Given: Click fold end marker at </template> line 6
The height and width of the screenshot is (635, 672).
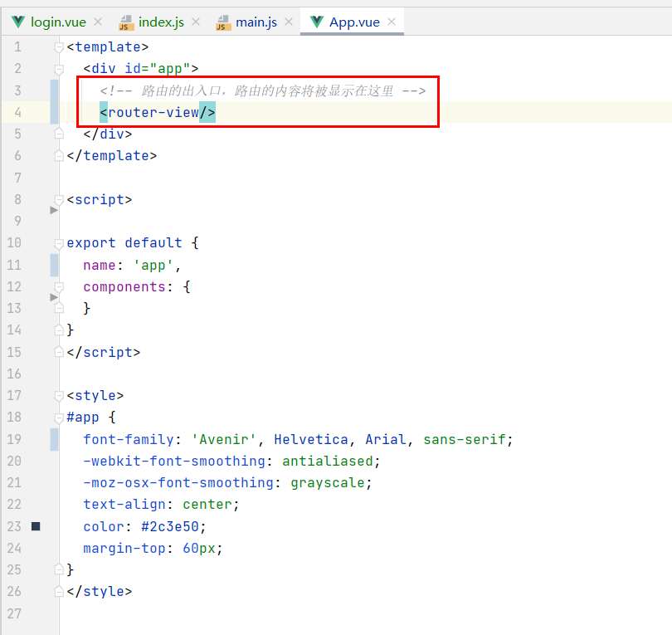Looking at the screenshot, I should click(x=59, y=155).
